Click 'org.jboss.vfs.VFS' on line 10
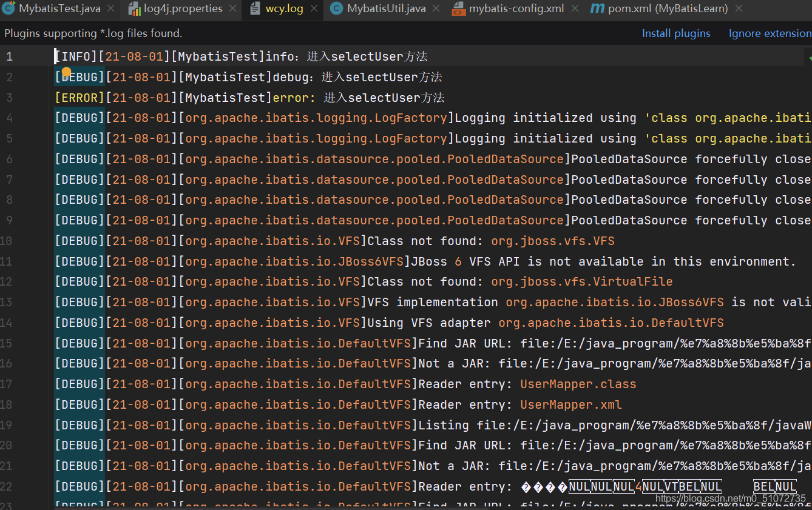The height and width of the screenshot is (510, 812). point(553,241)
